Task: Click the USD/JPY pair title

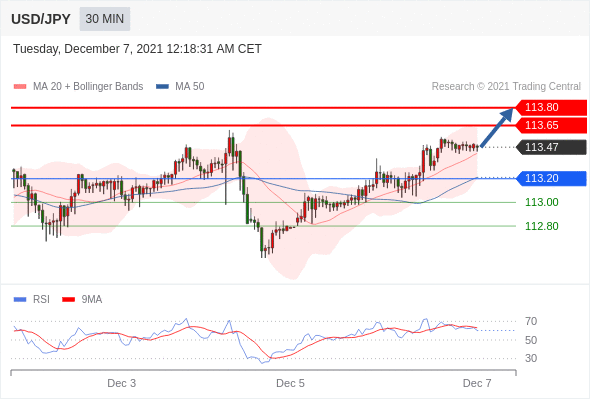Action: tap(41, 19)
